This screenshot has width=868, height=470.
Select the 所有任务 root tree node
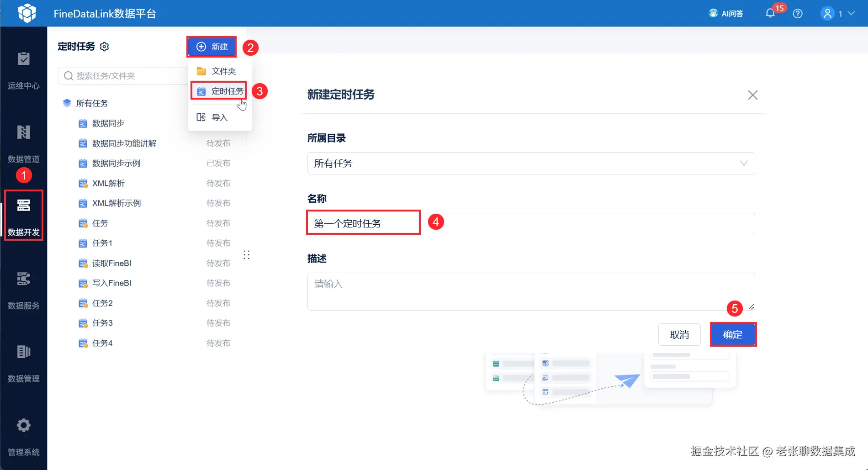point(92,103)
